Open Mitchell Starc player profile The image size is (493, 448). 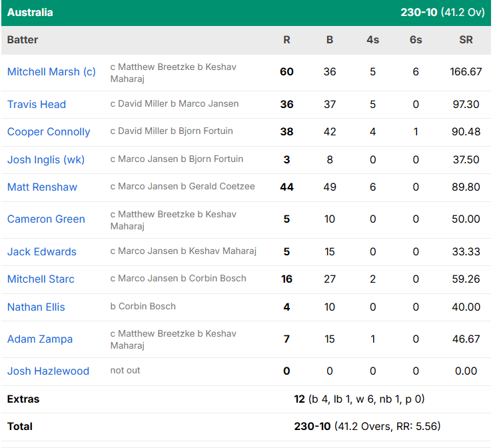41,279
